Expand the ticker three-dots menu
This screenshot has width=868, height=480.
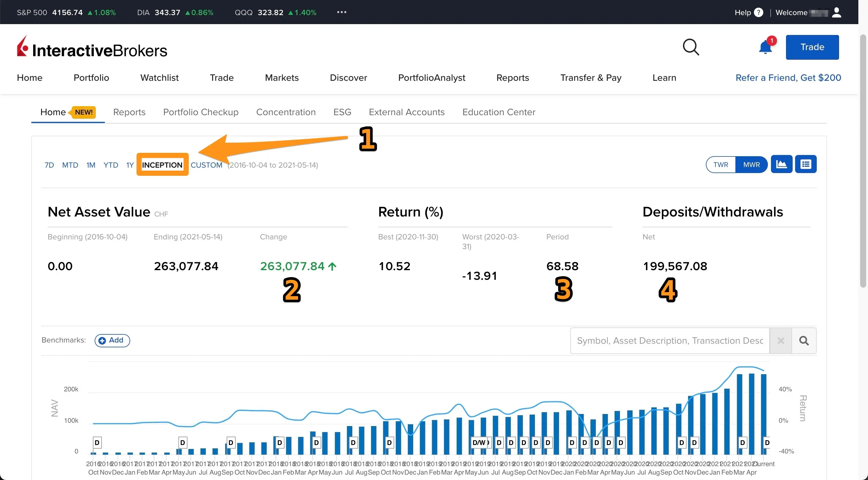pyautogui.click(x=342, y=12)
